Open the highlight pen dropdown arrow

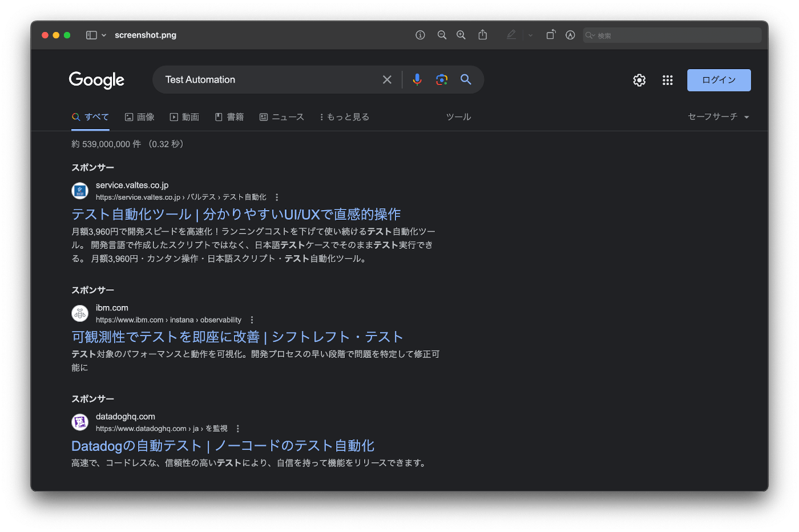coord(530,35)
